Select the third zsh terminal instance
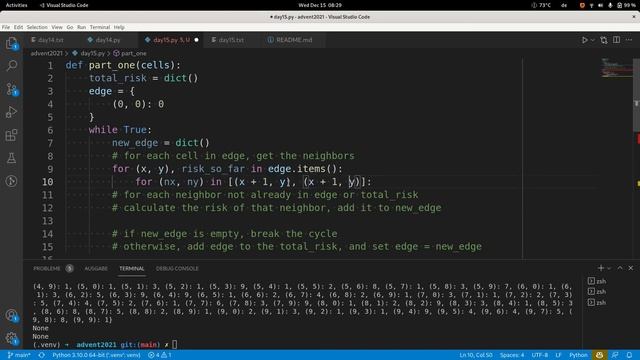 pos(597,302)
